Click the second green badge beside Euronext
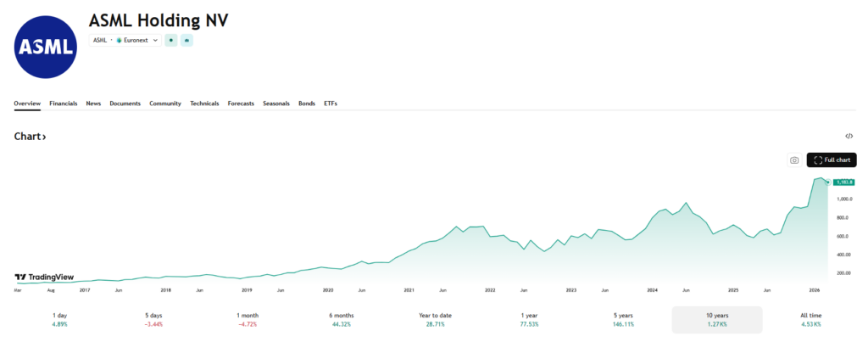This screenshot has width=868, height=342. click(186, 40)
